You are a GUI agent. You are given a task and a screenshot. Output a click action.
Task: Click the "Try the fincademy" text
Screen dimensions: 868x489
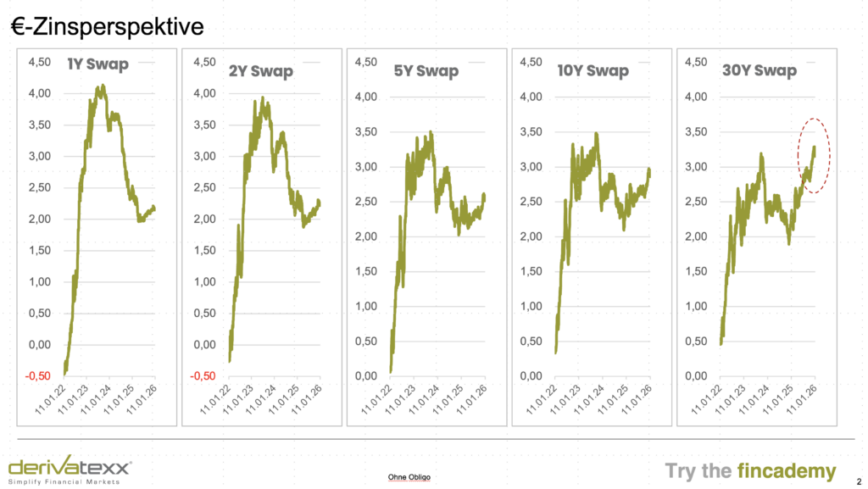click(x=749, y=471)
